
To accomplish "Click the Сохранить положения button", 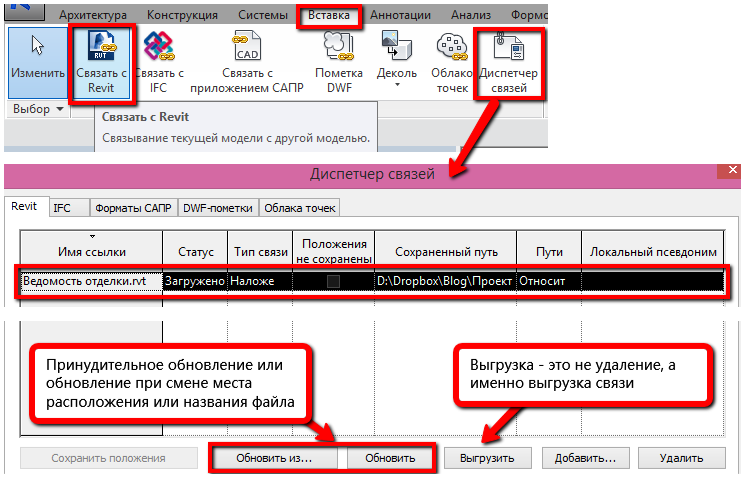I will (108, 458).
